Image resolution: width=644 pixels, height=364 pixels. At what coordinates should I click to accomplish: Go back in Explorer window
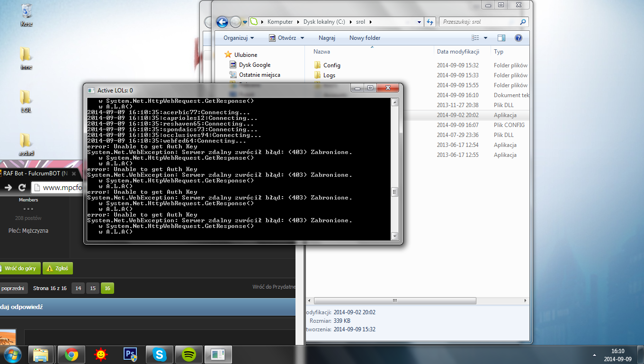click(x=222, y=22)
